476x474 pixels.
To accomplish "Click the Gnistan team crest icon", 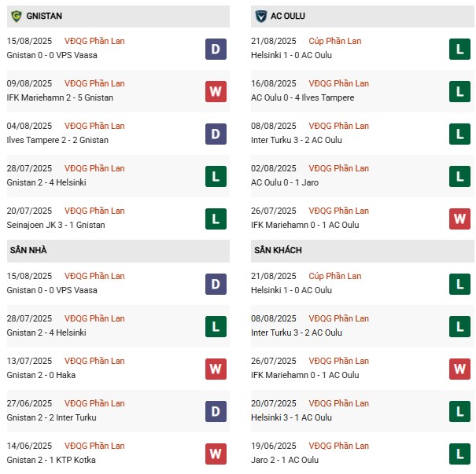I will 17,16.
